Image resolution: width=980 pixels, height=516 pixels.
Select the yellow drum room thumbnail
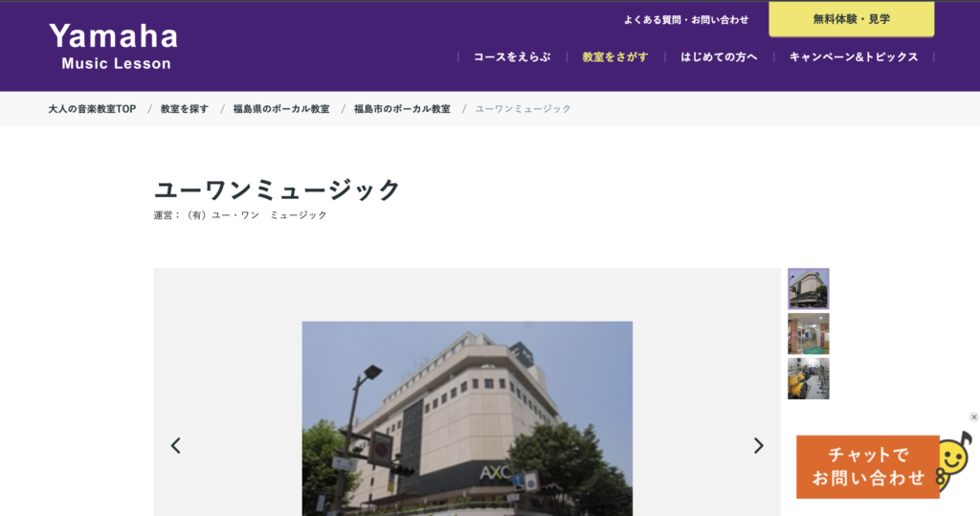808,378
